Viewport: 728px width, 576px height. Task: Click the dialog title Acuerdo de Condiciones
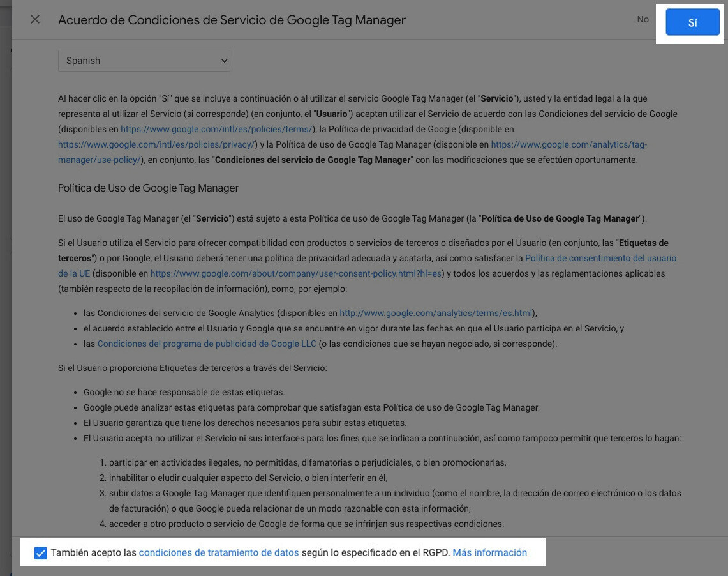pos(232,20)
